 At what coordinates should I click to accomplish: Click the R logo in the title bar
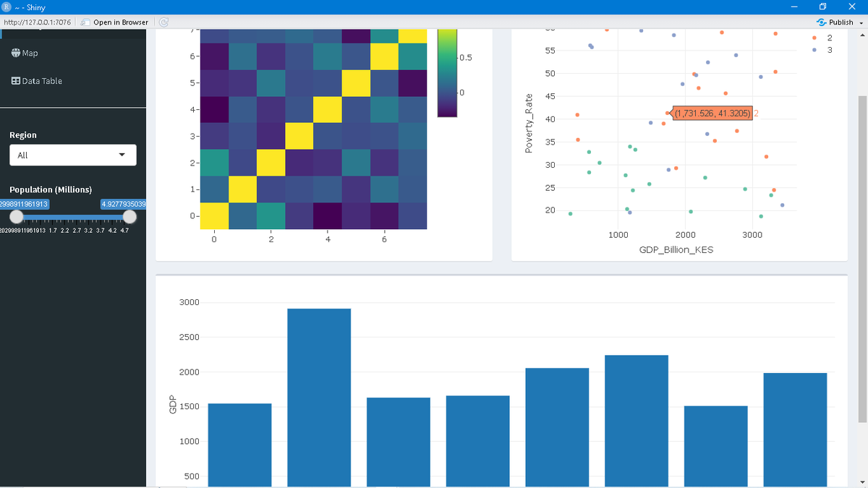click(7, 7)
